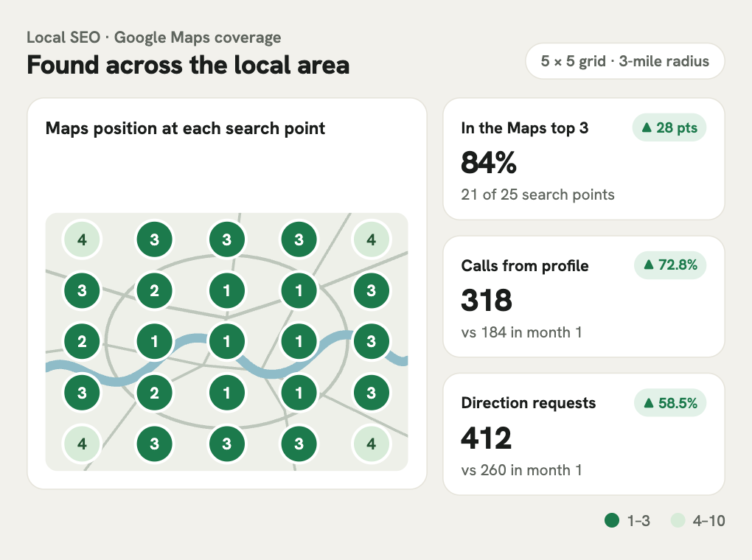Click marker 2 in the fourth grid row
Image resolution: width=752 pixels, height=560 pixels.
[154, 393]
